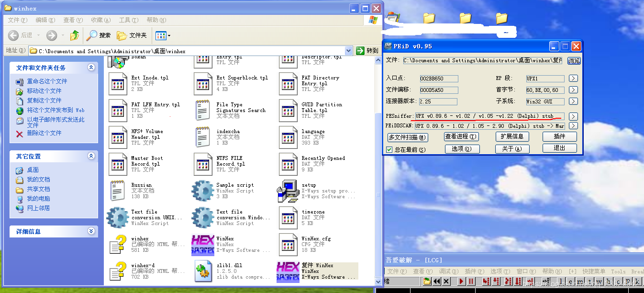Open 调试 menu in debugger window

448,271
